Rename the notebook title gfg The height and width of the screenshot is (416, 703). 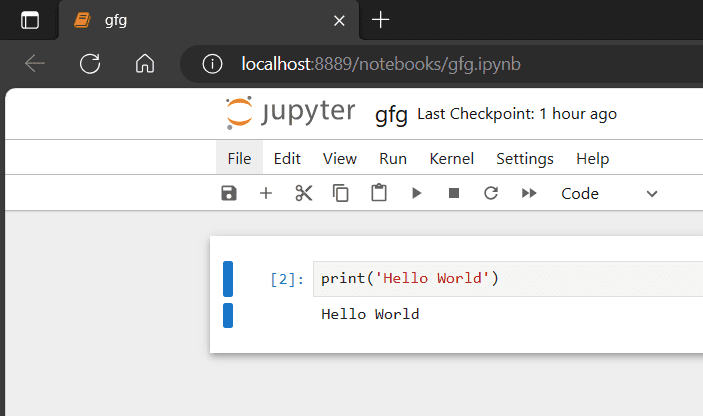(x=391, y=115)
